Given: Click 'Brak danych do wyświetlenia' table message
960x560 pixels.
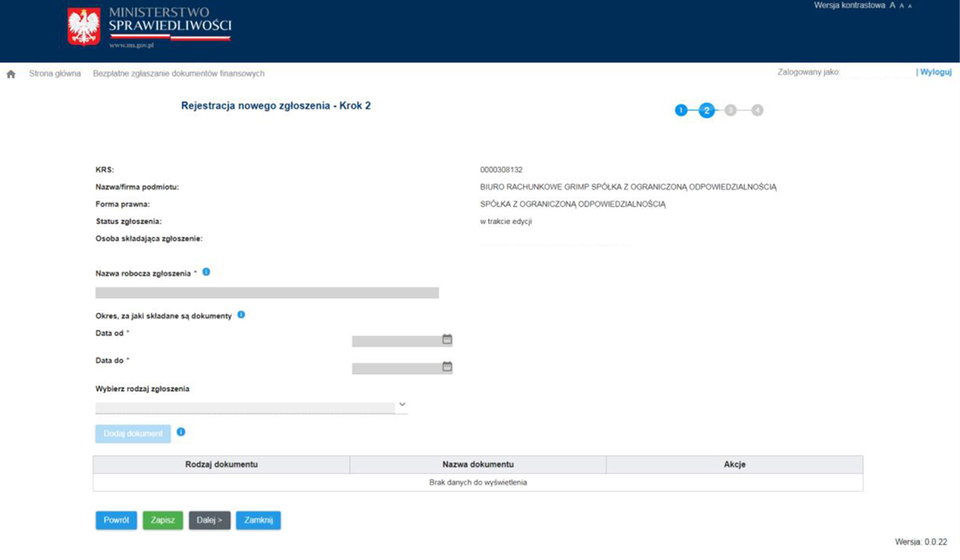Looking at the screenshot, I should click(478, 482).
